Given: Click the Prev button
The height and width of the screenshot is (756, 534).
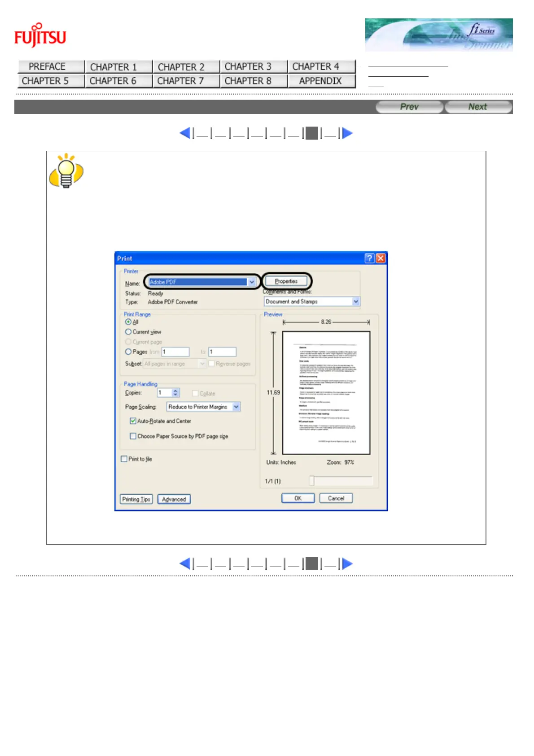Looking at the screenshot, I should (409, 107).
